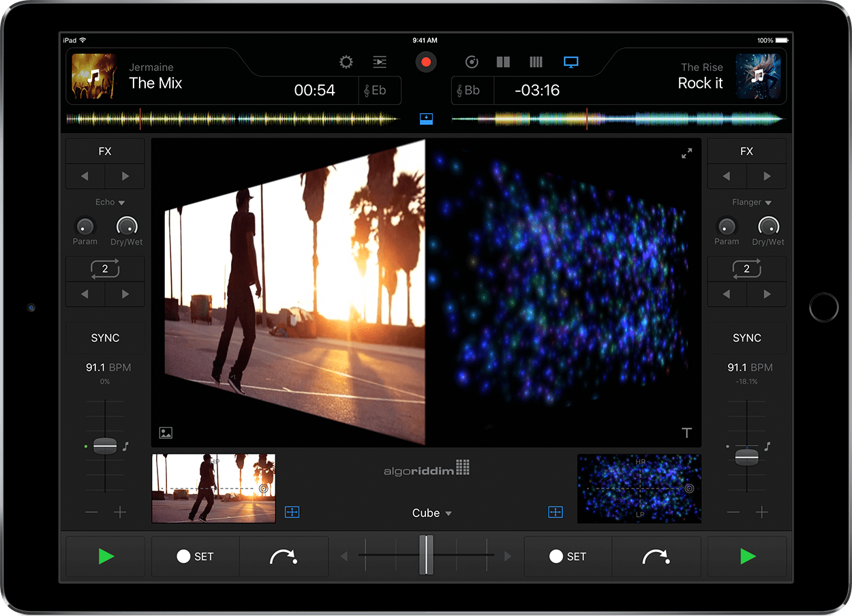Switch to the two-deck layout

tap(503, 62)
